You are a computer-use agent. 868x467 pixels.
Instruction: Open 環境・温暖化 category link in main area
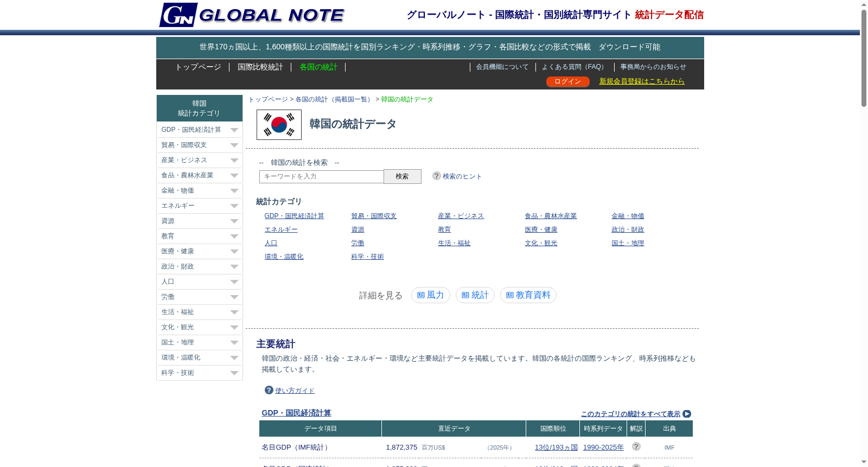284,257
